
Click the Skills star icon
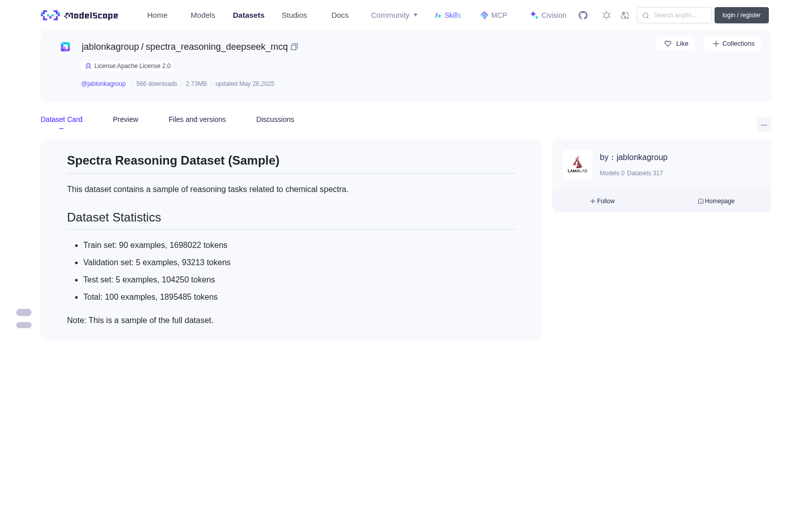(x=438, y=15)
